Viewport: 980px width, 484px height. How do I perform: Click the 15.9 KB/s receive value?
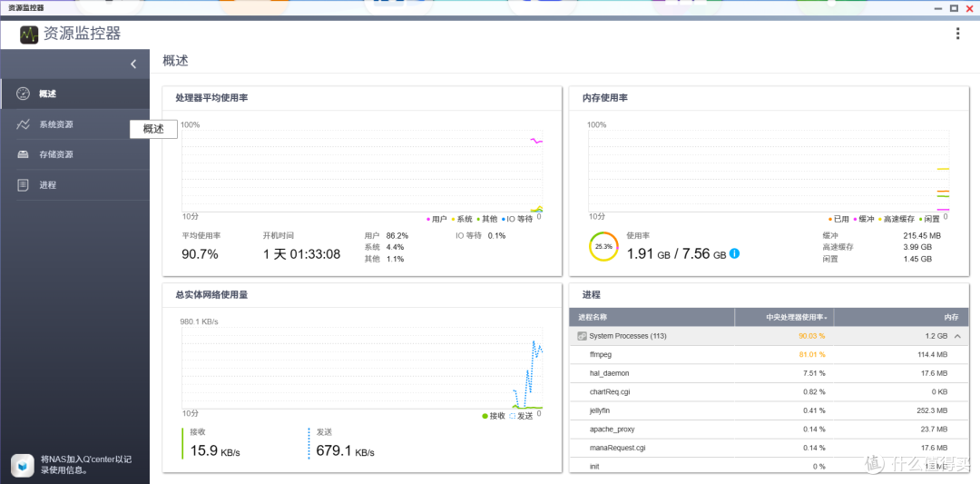[215, 451]
